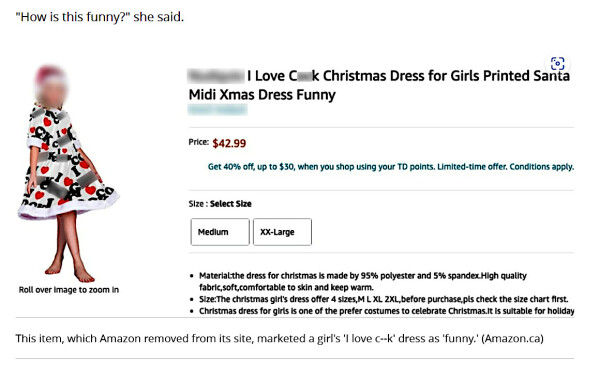Click 'Roll over image to zoom in' text
The width and height of the screenshot is (600, 366).
pyautogui.click(x=69, y=290)
